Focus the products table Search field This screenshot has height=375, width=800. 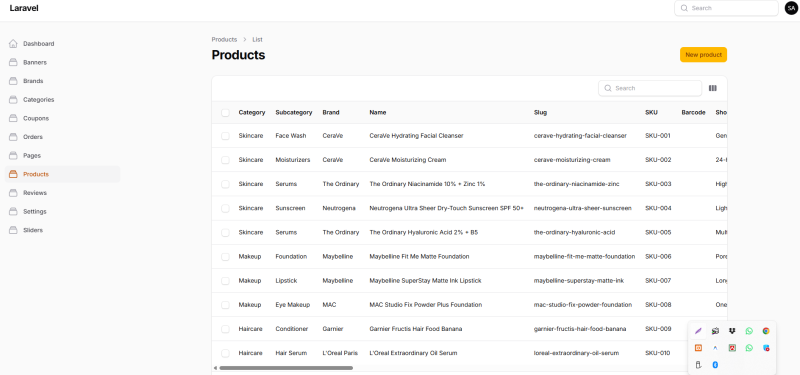(x=650, y=88)
